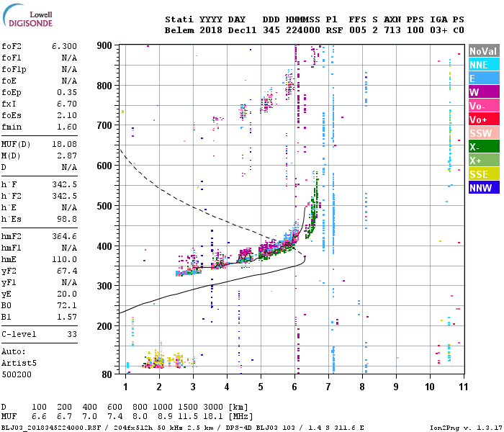Select the NNE cyan legend swatch
Screen dimensions: 504x432
click(484, 65)
